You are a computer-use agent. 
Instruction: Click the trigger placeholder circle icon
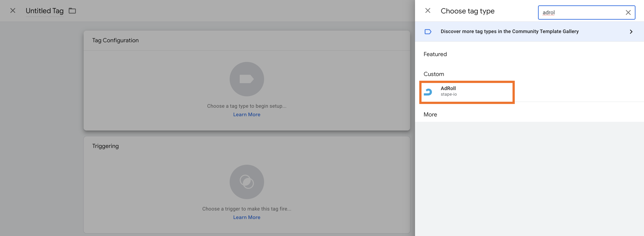pos(246,182)
